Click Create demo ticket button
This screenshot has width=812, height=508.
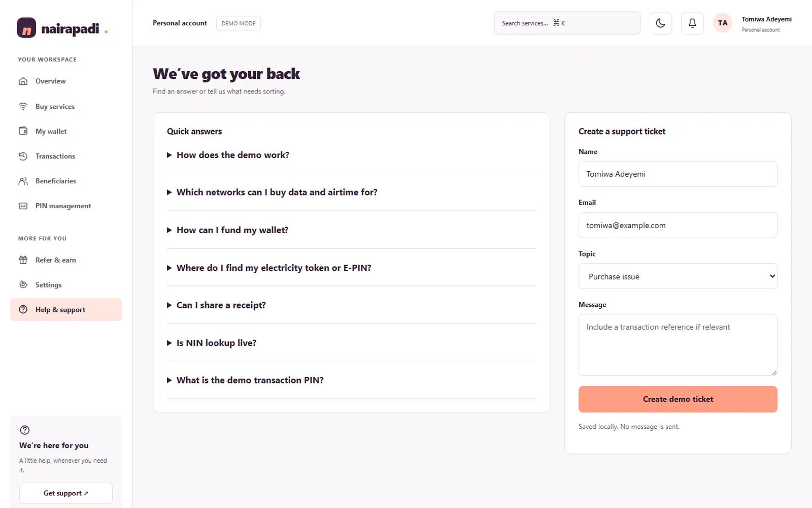tap(678, 399)
